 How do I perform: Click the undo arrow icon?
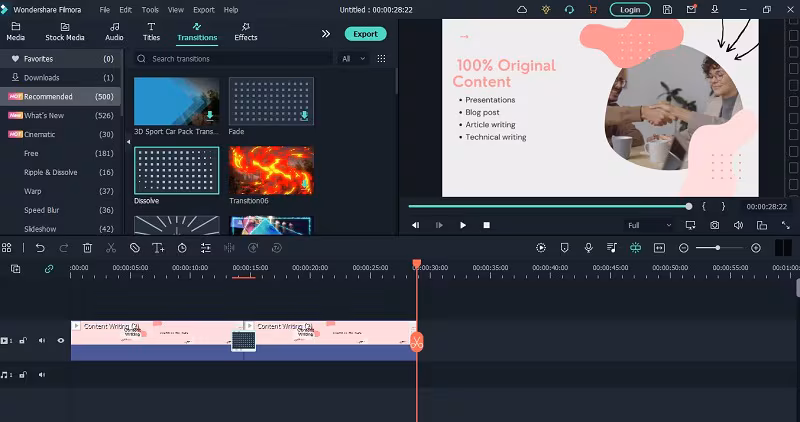click(40, 248)
